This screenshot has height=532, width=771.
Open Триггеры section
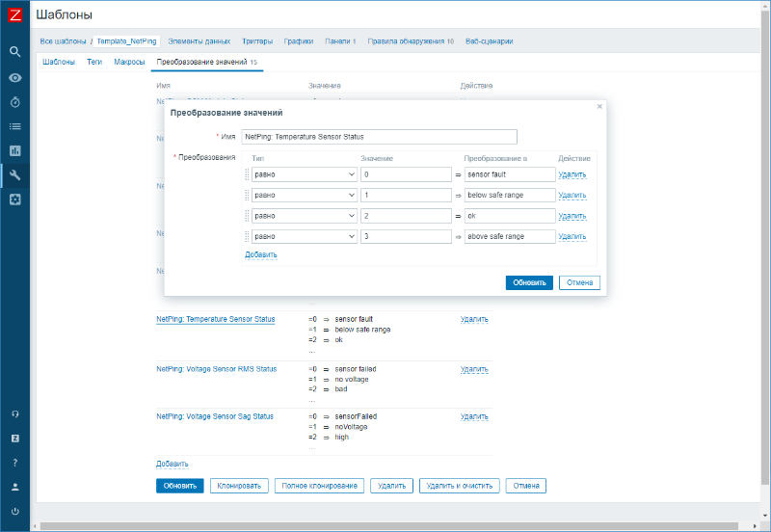pos(257,41)
